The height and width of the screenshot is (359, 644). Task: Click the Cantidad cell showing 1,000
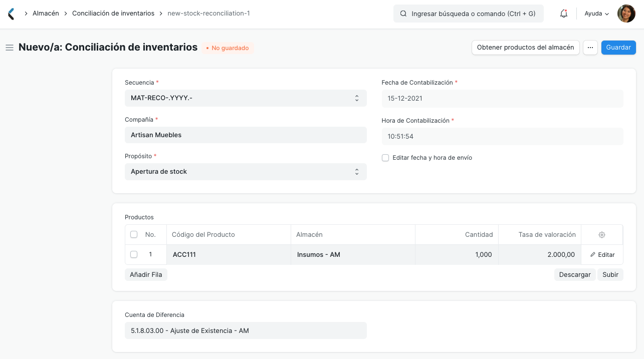457,255
